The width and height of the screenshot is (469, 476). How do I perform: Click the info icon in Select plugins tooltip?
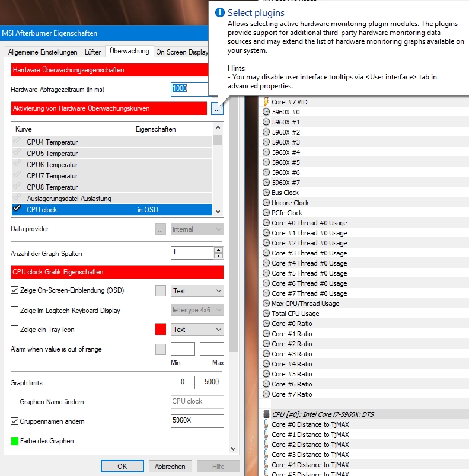tap(220, 12)
